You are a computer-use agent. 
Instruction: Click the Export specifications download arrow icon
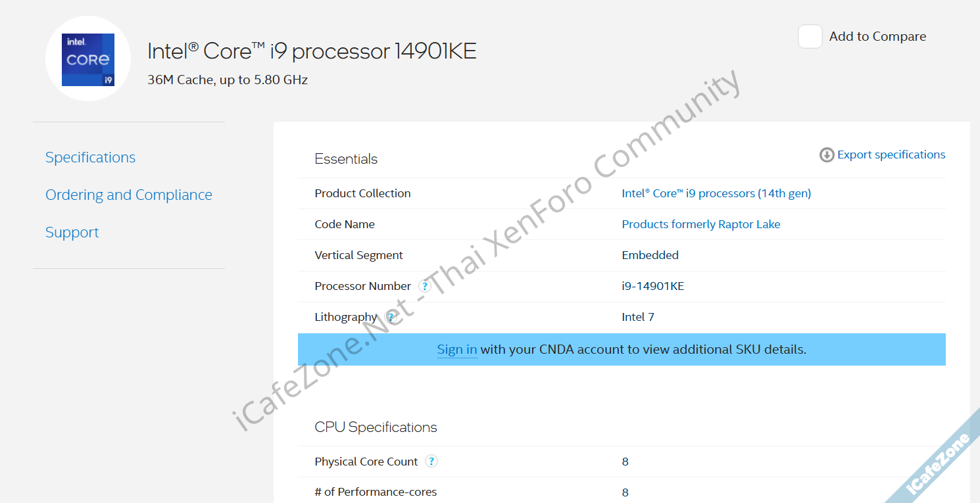(x=826, y=155)
